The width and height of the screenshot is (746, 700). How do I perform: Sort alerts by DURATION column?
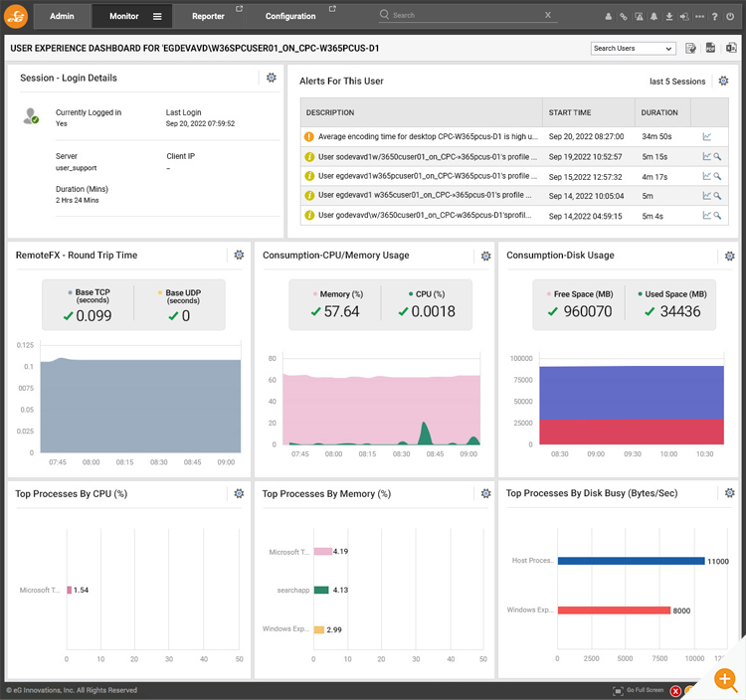click(x=659, y=112)
